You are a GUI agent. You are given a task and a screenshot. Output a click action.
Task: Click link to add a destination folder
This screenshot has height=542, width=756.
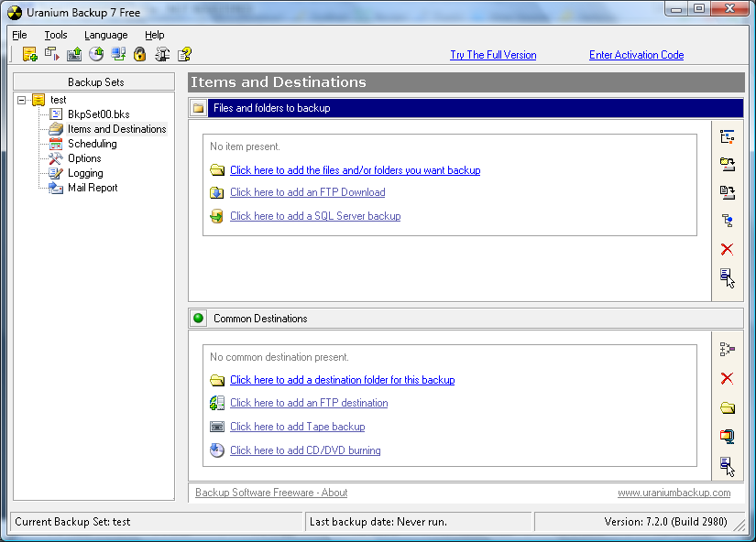tap(343, 380)
